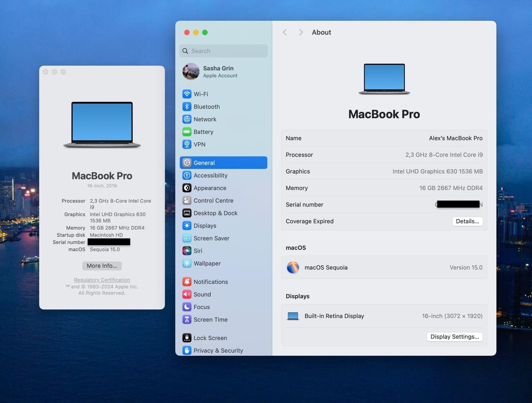Click the Version 15.0 text
Screen dimensions: 532x403
466,268
